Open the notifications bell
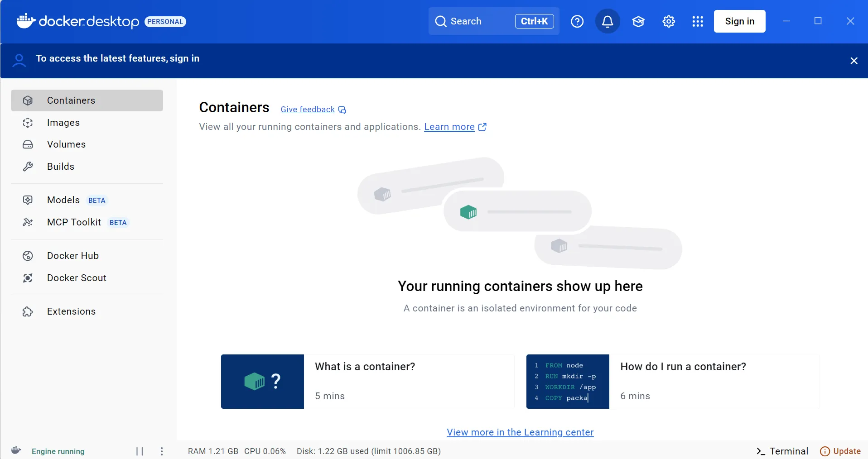The width and height of the screenshot is (868, 459). [x=608, y=21]
